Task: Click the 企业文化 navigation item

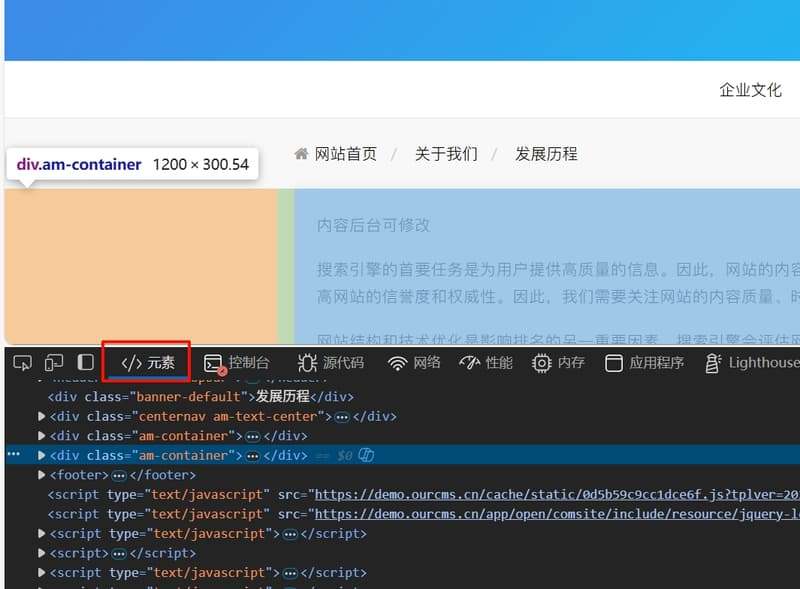Action: pos(750,90)
